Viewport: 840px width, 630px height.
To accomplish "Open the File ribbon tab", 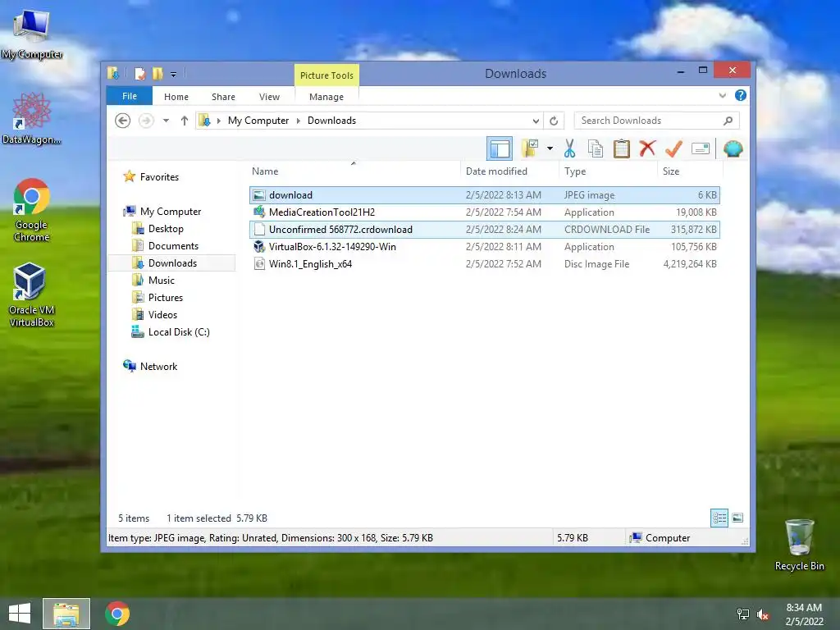I will click(x=130, y=96).
